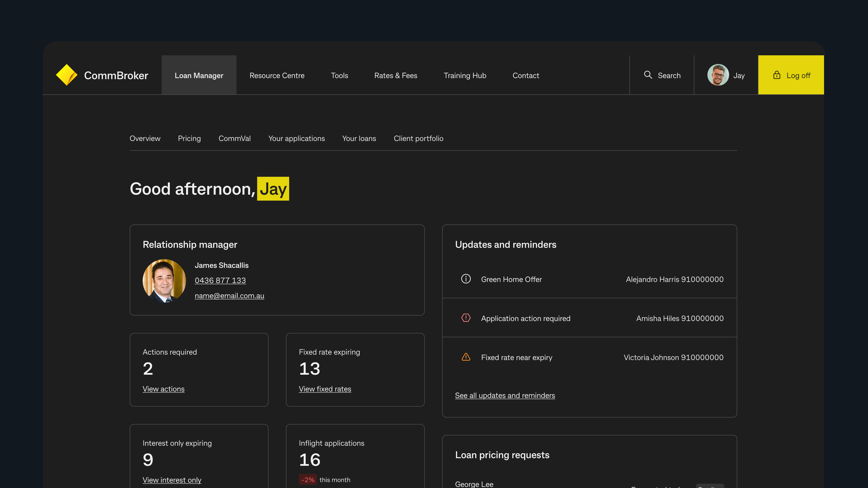Viewport: 868px width, 488px height.
Task: Click the View actions link
Action: 163,389
